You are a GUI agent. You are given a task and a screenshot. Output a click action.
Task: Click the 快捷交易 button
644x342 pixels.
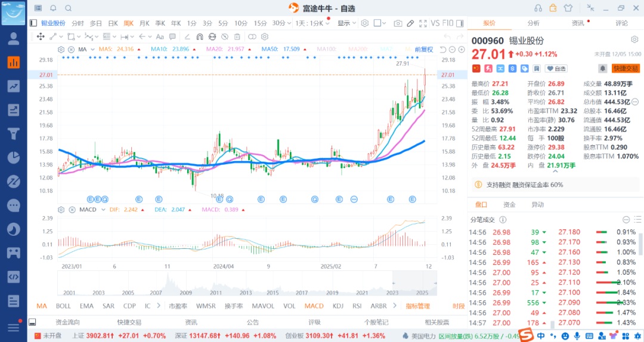[626, 69]
